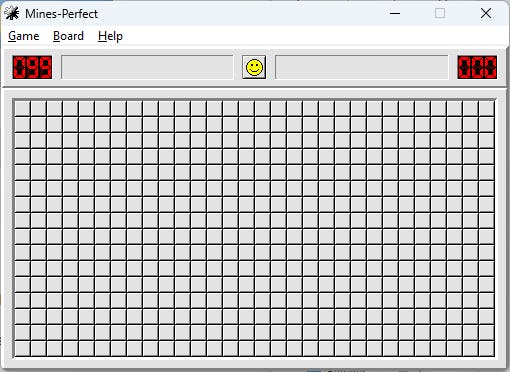Click the Mines-Perfect title text
The height and width of the screenshot is (372, 510).
click(61, 14)
